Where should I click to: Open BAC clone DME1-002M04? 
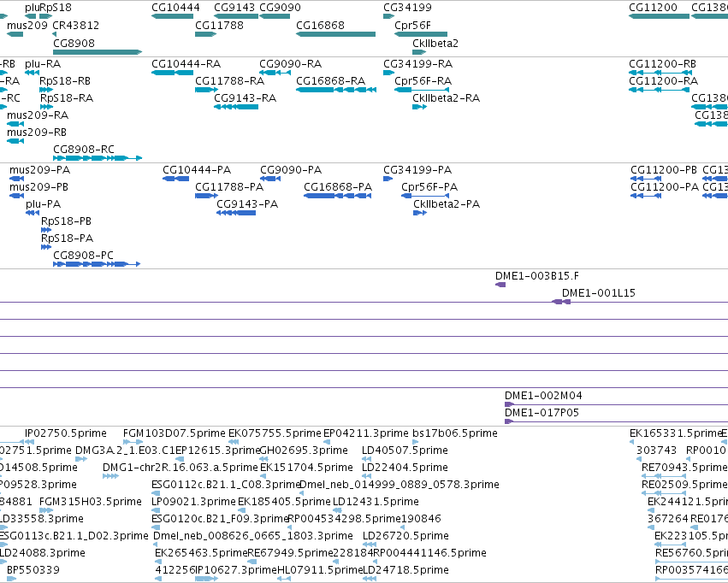point(543,396)
